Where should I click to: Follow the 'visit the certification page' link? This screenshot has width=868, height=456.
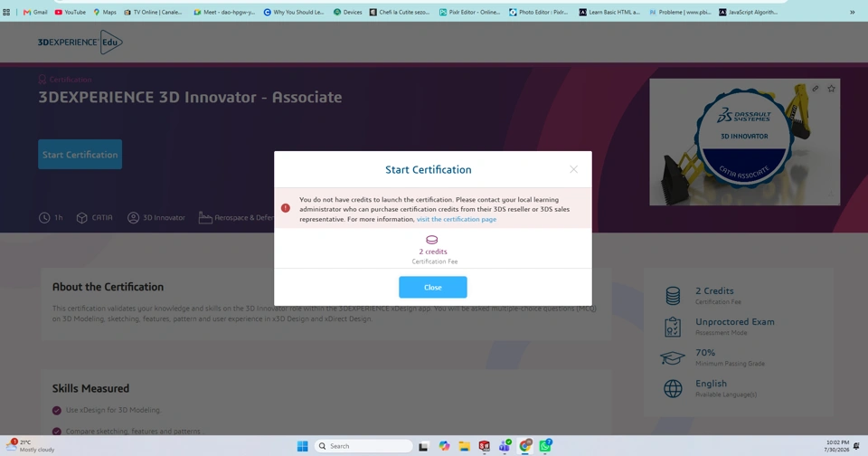point(456,220)
